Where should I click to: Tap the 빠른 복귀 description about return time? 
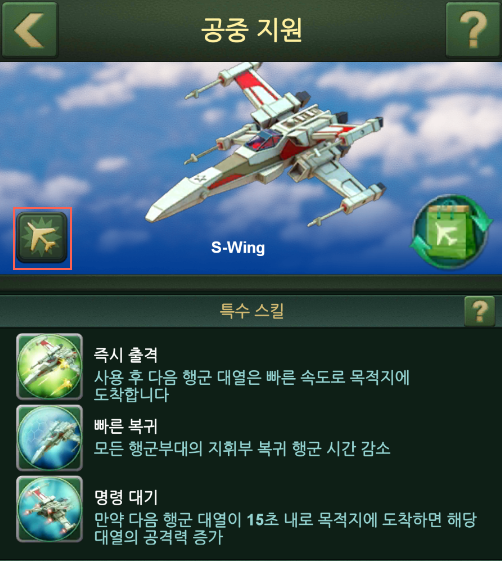(x=242, y=448)
